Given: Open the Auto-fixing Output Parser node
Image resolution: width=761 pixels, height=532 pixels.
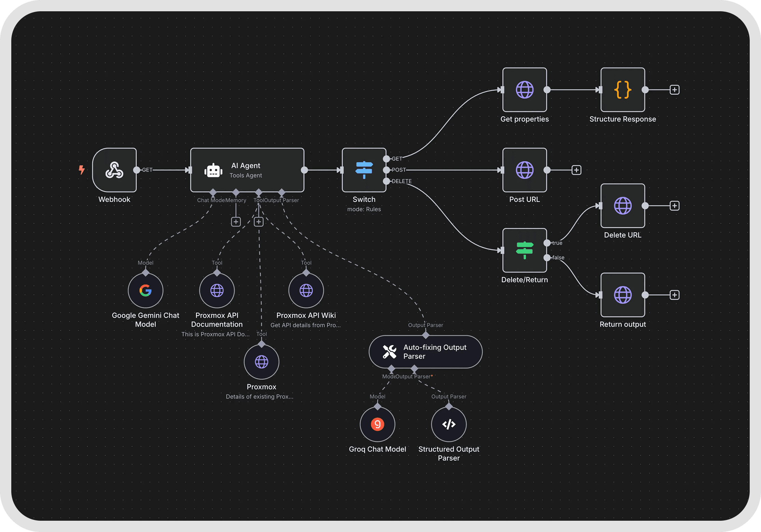Looking at the screenshot, I should [425, 352].
